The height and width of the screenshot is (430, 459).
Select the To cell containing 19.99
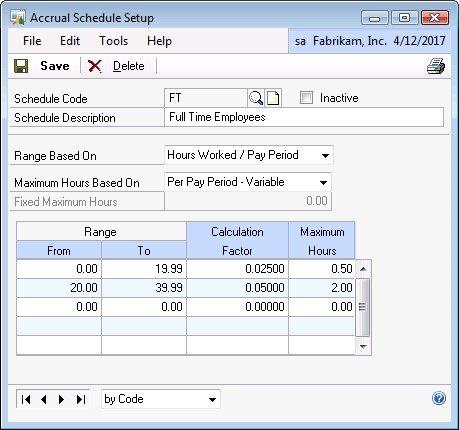[x=144, y=269]
